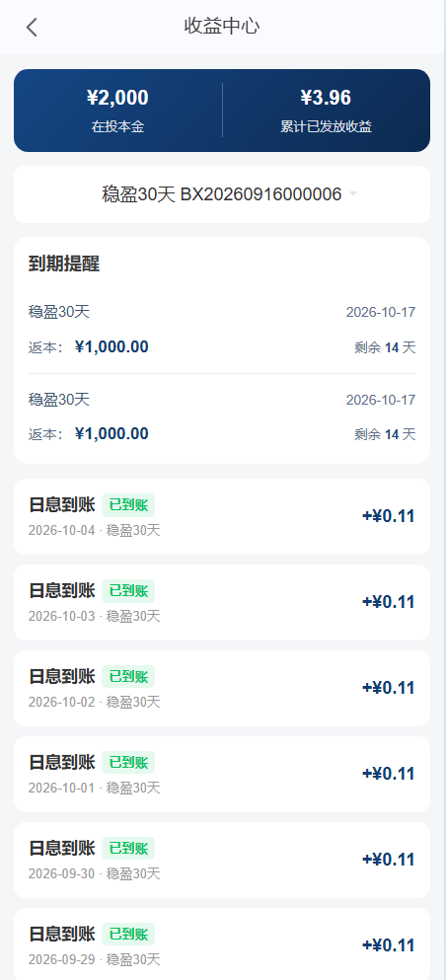Click the small dropdown arrow beside BX20260916000006
446x980 pixels.
pos(353,194)
